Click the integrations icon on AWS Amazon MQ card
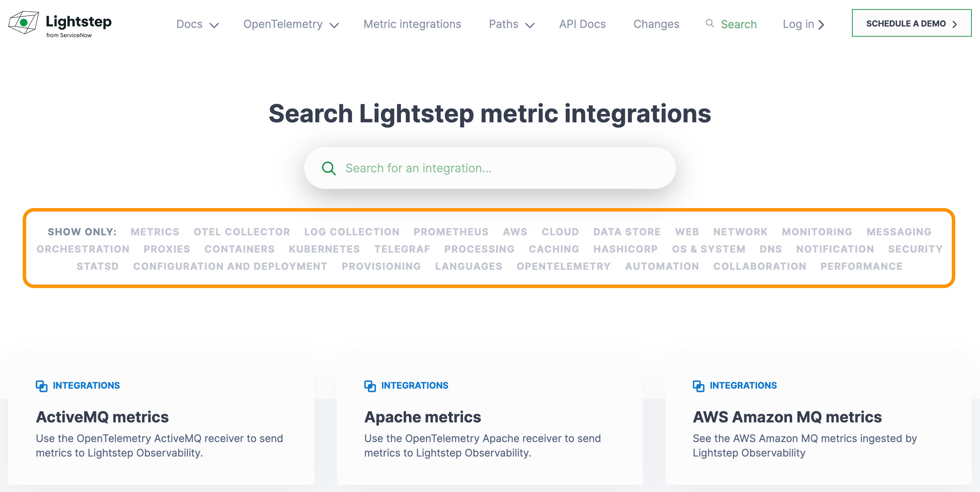980x492 pixels. [698, 386]
